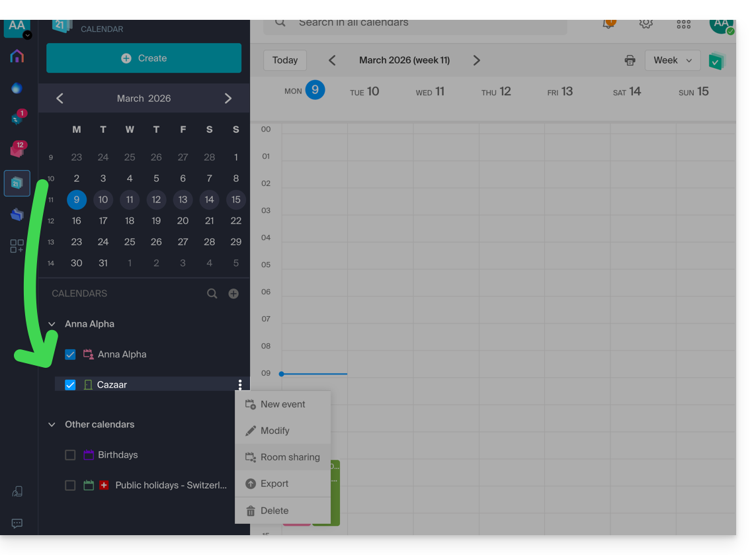This screenshot has height=555, width=756.
Task: Choose Export in the context menu
Action: [x=274, y=484]
